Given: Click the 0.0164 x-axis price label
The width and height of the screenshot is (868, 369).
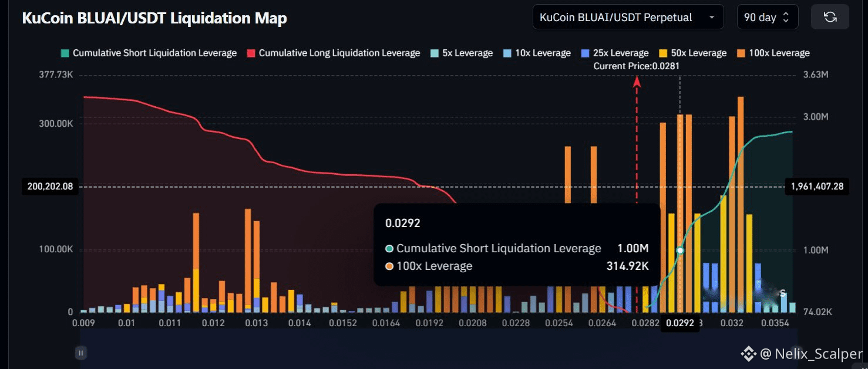Looking at the screenshot, I should pos(386,323).
